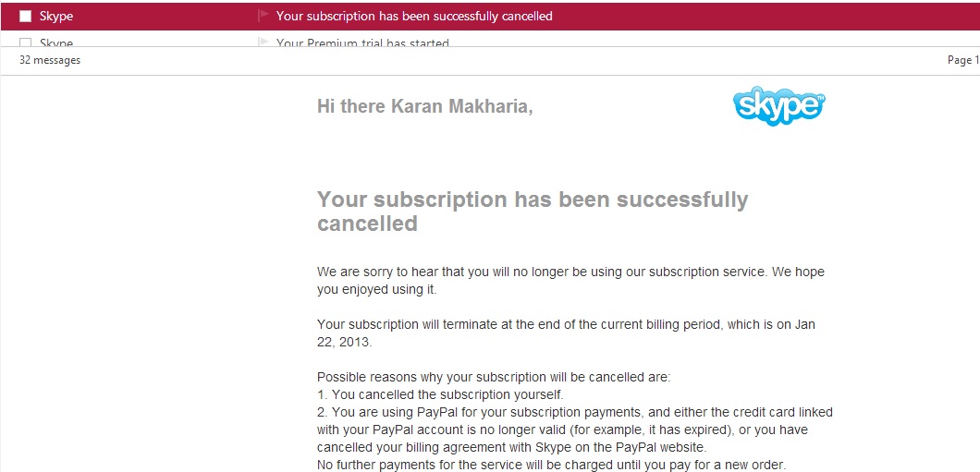
Task: Click the Skype sender name on the highlighted row
Action: pos(56,17)
